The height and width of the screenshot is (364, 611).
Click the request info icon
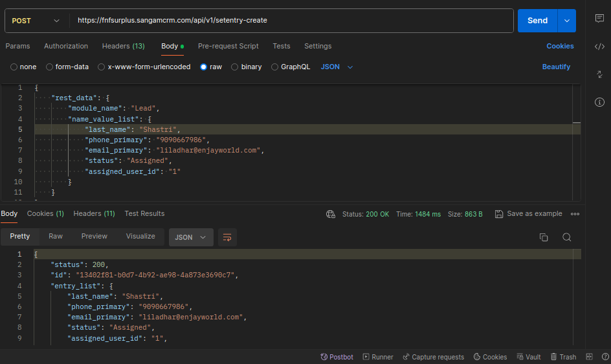pyautogui.click(x=599, y=102)
